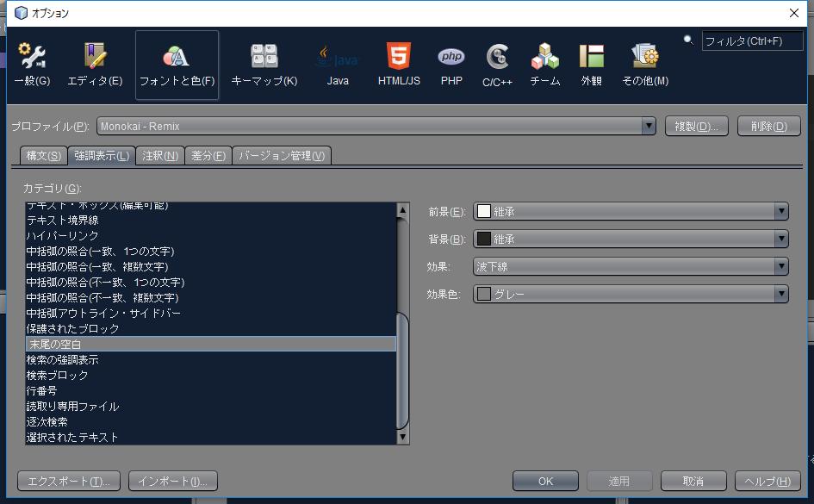814x504 pixels.
Task: Open the HTML/JS options icon
Action: (x=397, y=65)
